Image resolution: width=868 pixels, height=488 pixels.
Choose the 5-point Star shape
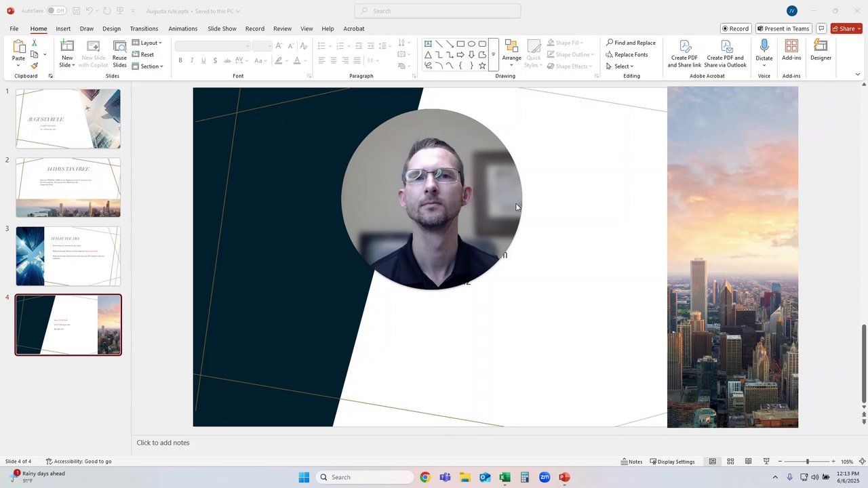pos(482,66)
